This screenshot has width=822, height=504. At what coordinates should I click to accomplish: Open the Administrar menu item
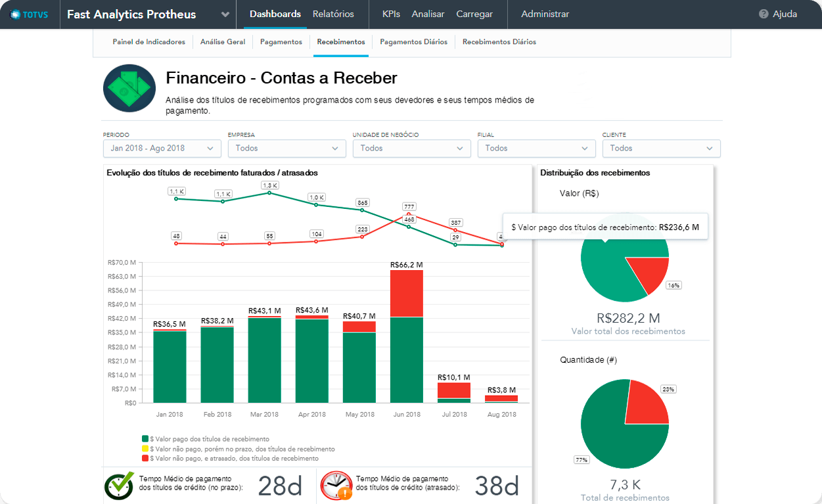[x=545, y=14]
